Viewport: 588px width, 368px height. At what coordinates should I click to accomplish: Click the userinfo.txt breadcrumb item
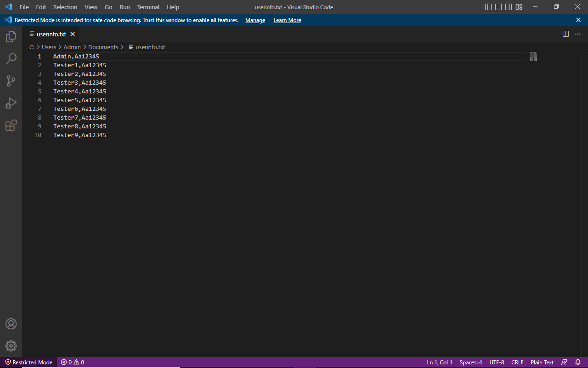(147, 47)
